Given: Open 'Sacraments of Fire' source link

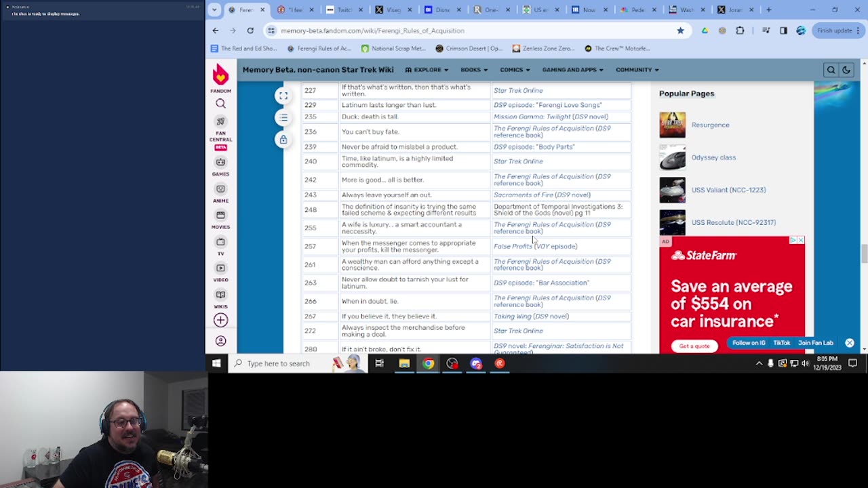Looking at the screenshot, I should [523, 195].
